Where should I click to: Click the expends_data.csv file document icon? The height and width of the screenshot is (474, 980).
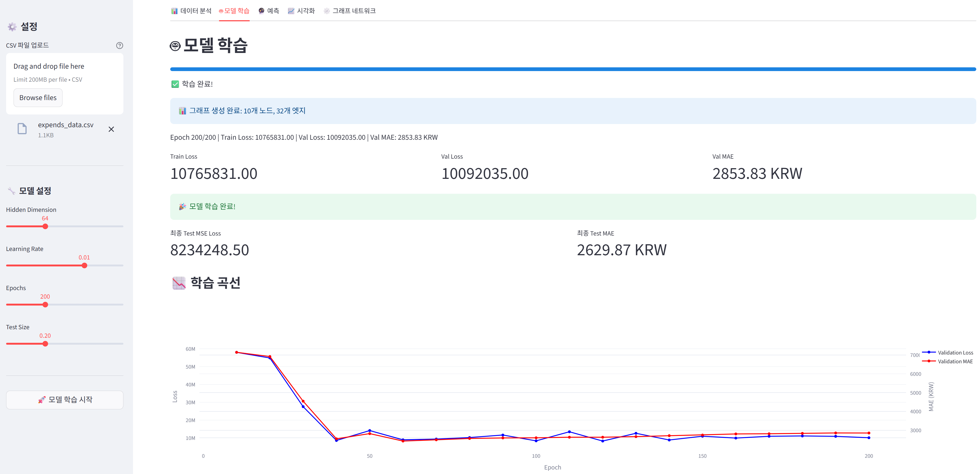point(22,129)
